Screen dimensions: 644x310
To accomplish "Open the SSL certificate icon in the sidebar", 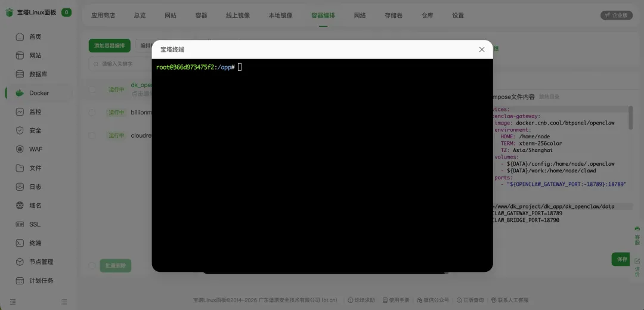I will [20, 225].
